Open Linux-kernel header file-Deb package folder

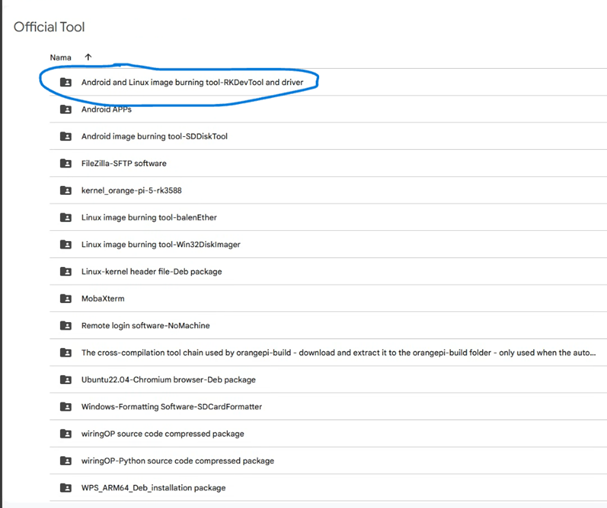click(x=151, y=271)
